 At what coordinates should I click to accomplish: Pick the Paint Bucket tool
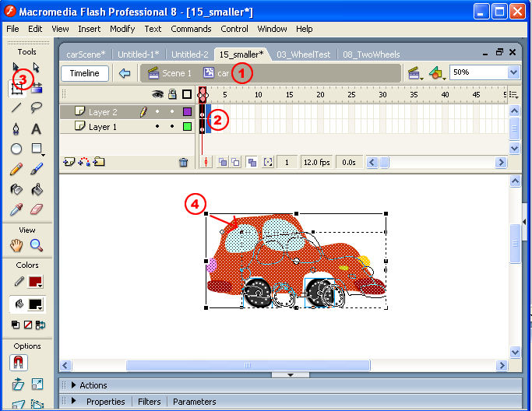tap(37, 189)
